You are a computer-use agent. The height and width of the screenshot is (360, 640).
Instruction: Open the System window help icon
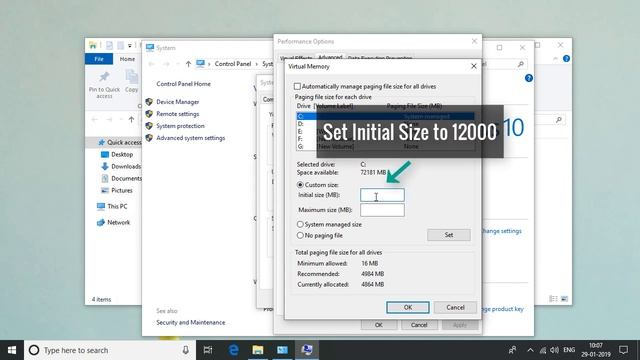click(x=529, y=78)
